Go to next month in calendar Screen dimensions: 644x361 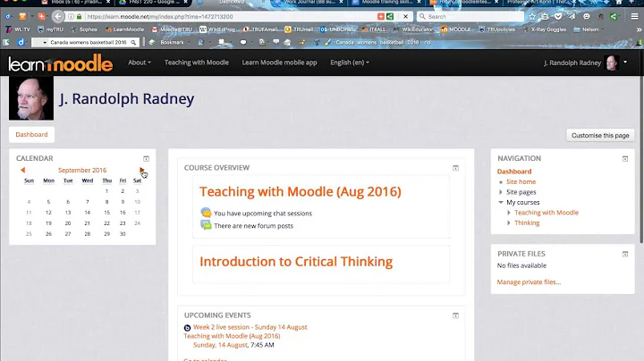pyautogui.click(x=141, y=170)
